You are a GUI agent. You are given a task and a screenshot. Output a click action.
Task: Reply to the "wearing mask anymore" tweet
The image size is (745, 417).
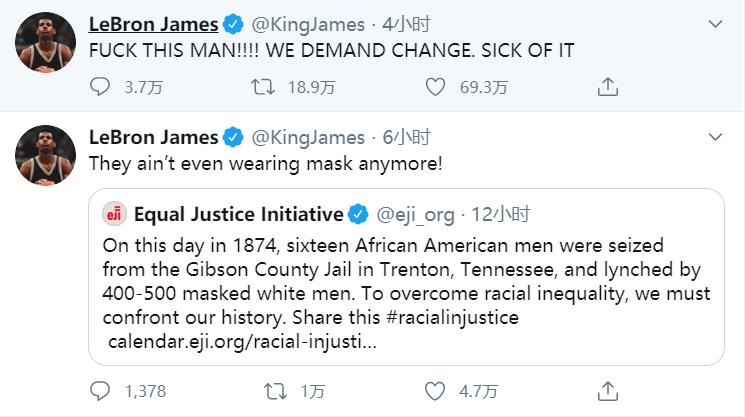pyautogui.click(x=101, y=390)
